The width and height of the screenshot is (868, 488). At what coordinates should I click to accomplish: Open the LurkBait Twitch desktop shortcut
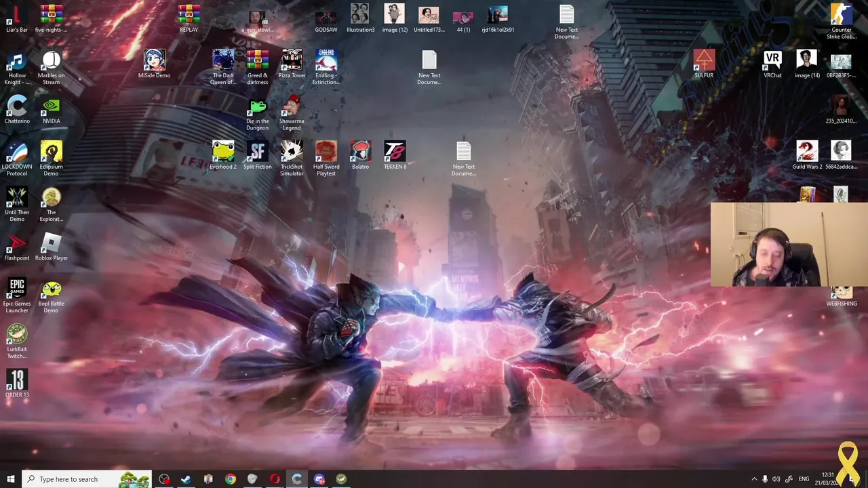[x=17, y=341]
